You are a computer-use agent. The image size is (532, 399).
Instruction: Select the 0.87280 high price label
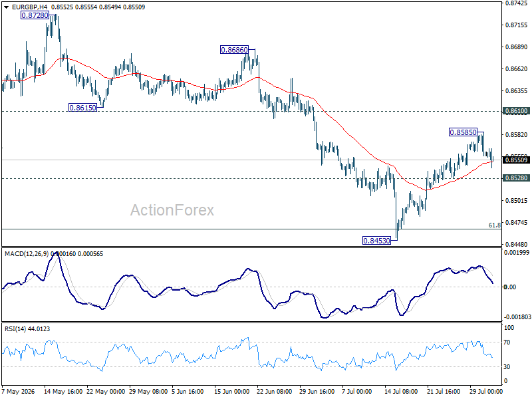35,15
